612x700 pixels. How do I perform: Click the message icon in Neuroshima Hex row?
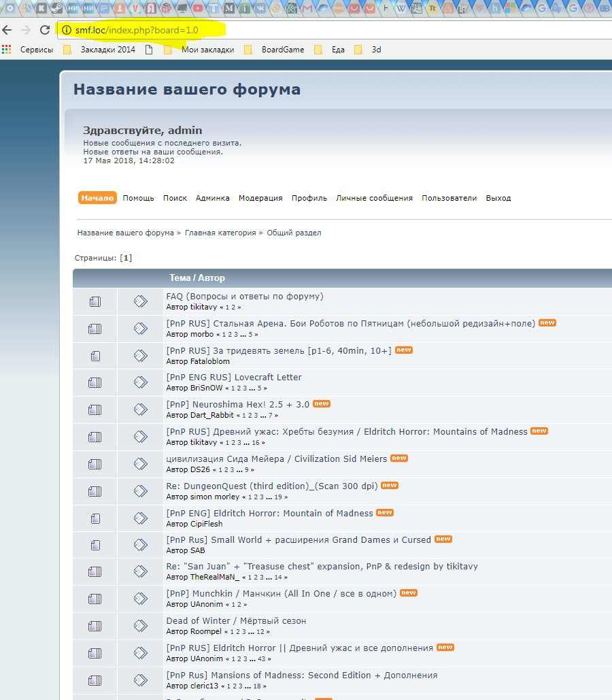point(141,410)
